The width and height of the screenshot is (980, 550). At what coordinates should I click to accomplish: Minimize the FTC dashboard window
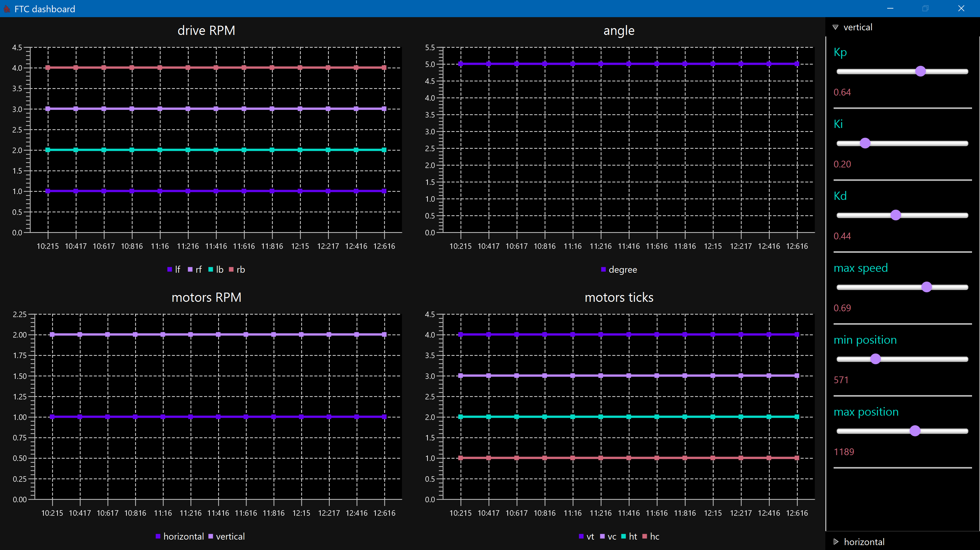(890, 8)
